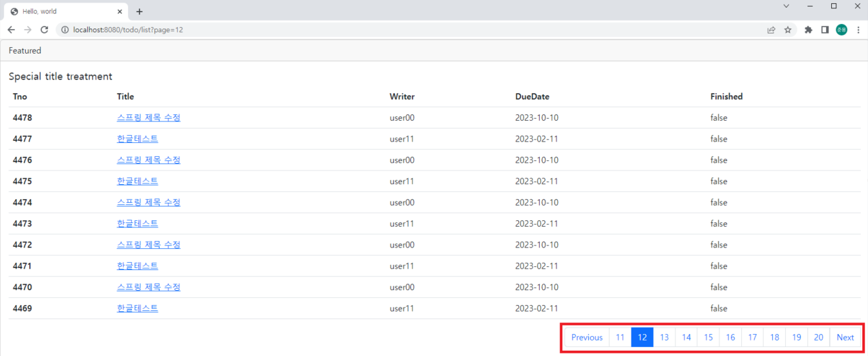Image resolution: width=868 pixels, height=356 pixels.
Task: Open title link for Tno 4475
Action: (x=138, y=182)
